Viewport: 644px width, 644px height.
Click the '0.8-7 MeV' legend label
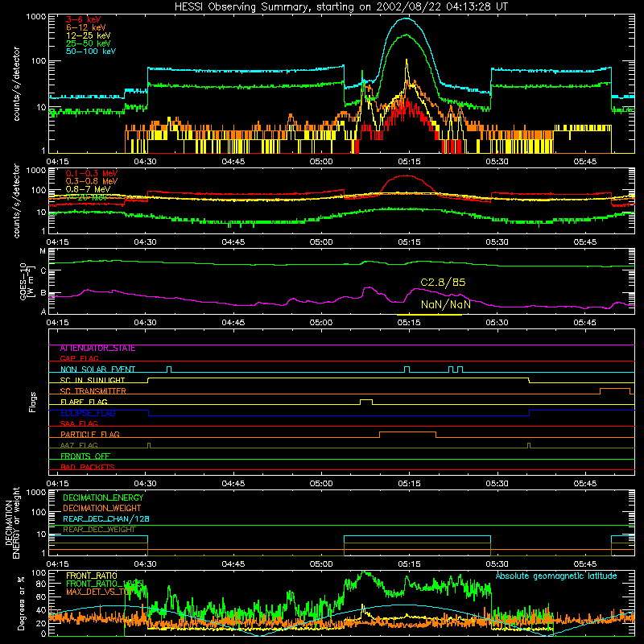[89, 189]
